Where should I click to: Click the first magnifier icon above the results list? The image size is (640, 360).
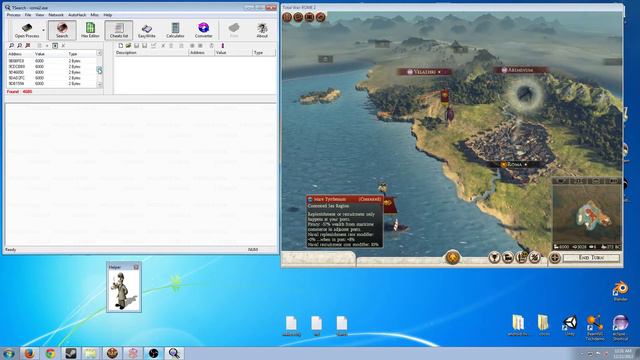point(11,45)
